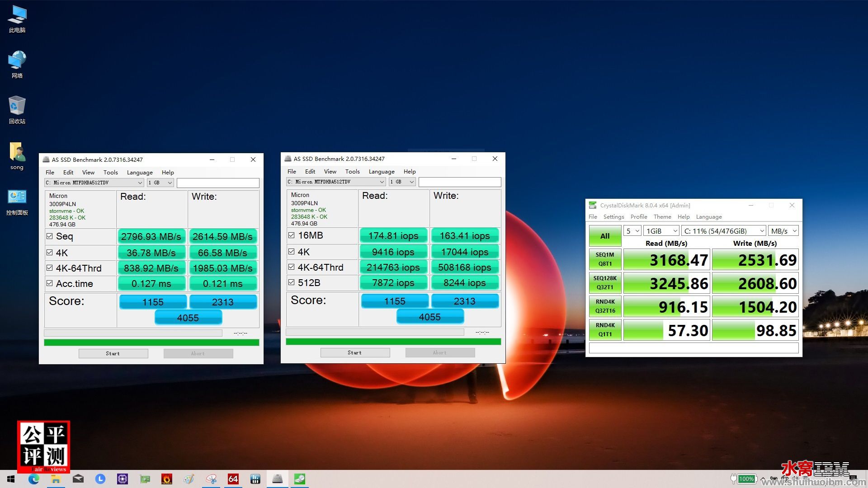Toggle 4K checkbox in the iops AS SSD window
Screen dimensions: 868x488
point(292,252)
